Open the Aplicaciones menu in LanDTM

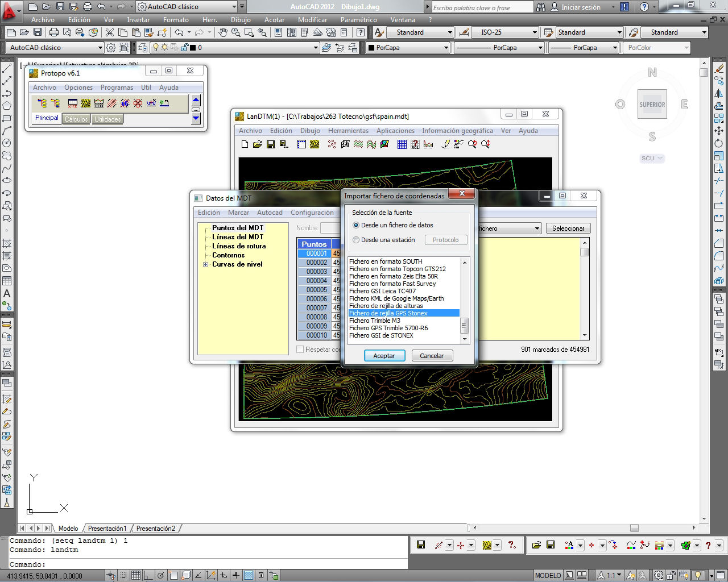point(395,131)
